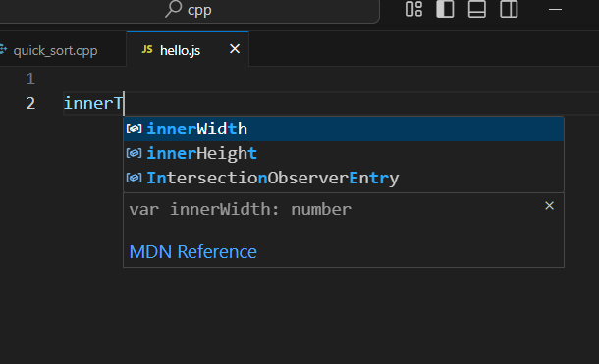Screen dimensions: 599x364
Task: Close the hello.js tab
Action: tap(235, 49)
